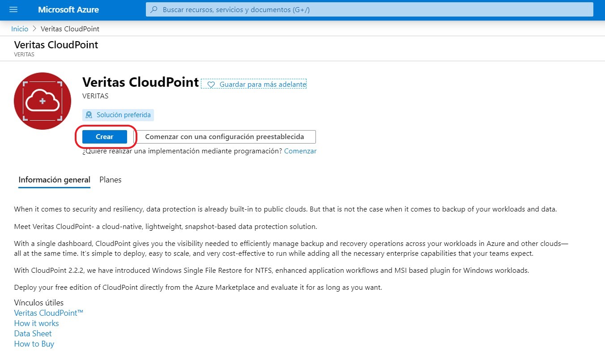The height and width of the screenshot is (364, 605).
Task: Open the Veritas CloudPoint™ useful link
Action: 49,313
